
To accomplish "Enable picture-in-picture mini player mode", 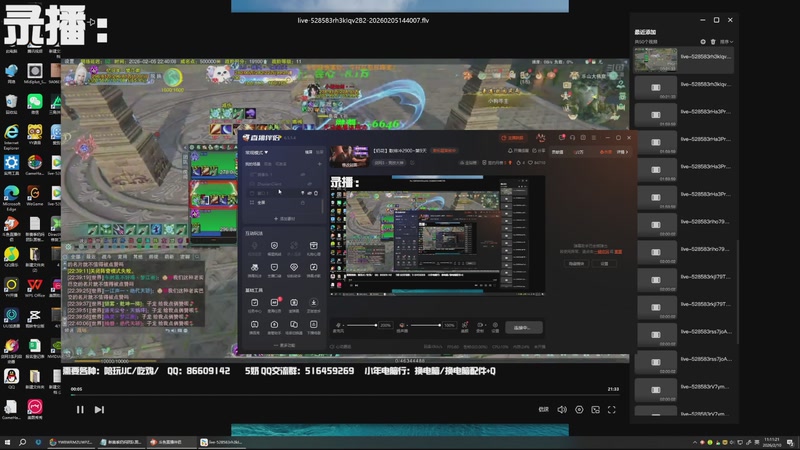I will click(595, 410).
